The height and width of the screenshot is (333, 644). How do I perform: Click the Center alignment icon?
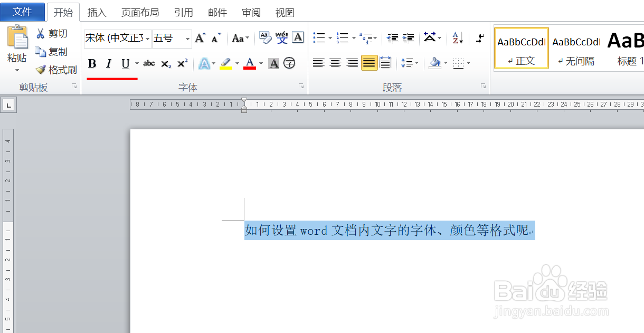[335, 63]
